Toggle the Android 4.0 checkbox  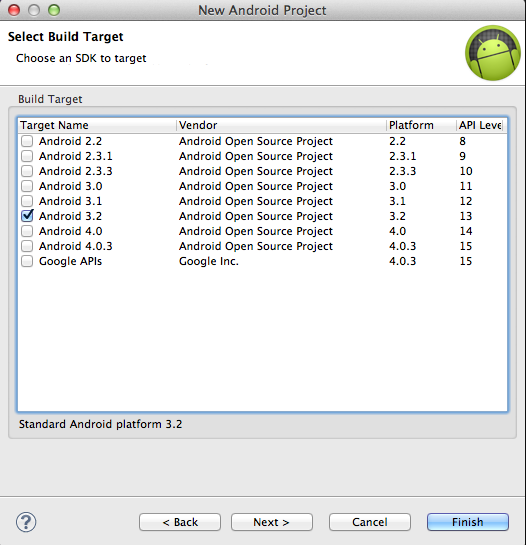[x=27, y=231]
